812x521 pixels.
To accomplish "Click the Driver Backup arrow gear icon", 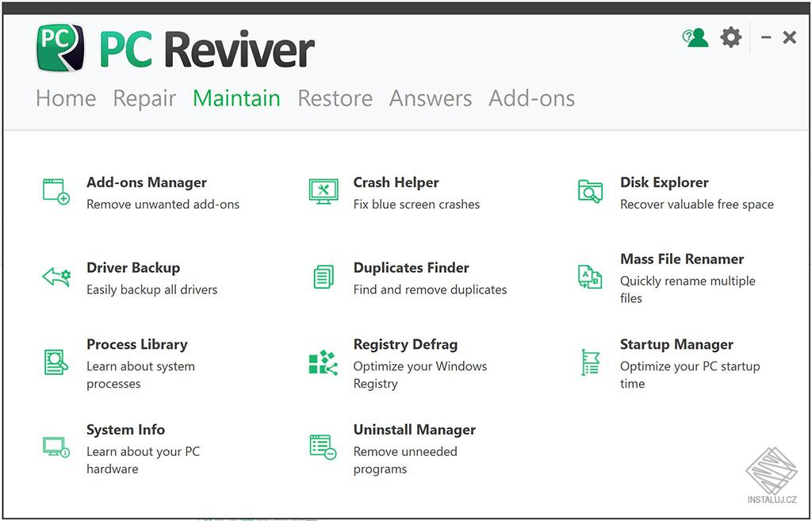I will 56,277.
